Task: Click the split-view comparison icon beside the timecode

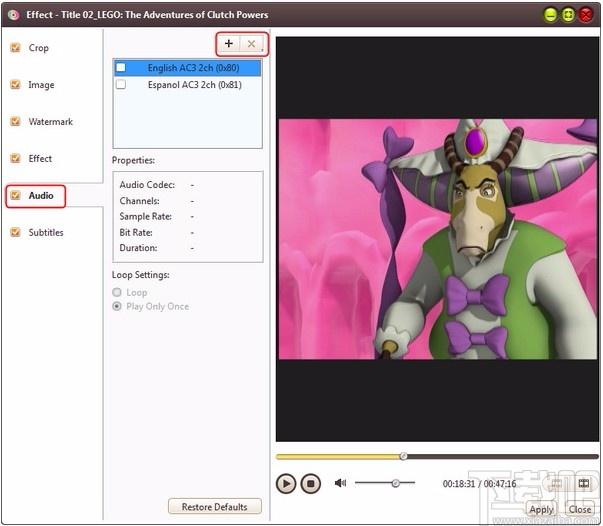Action: click(x=584, y=483)
